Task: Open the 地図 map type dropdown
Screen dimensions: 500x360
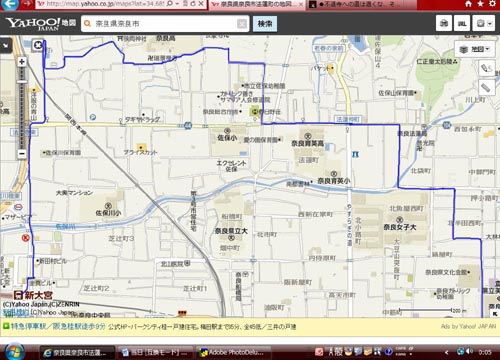Action: click(475, 49)
